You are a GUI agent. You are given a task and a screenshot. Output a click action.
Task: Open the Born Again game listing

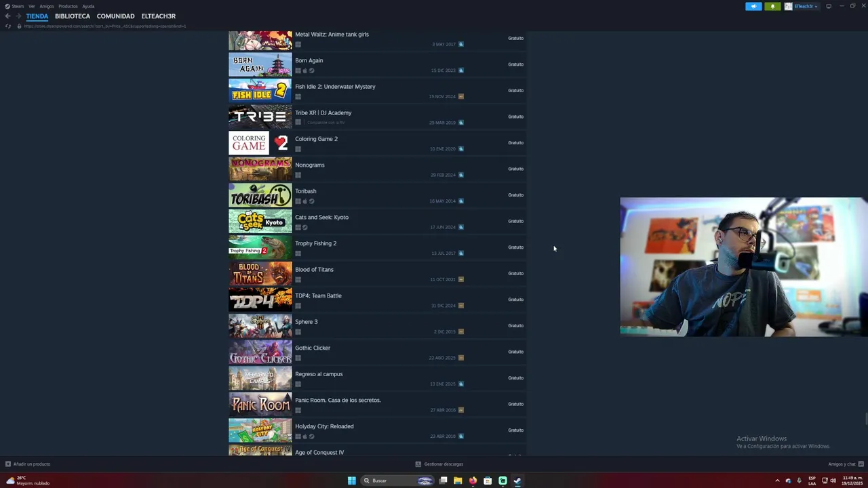point(377,65)
